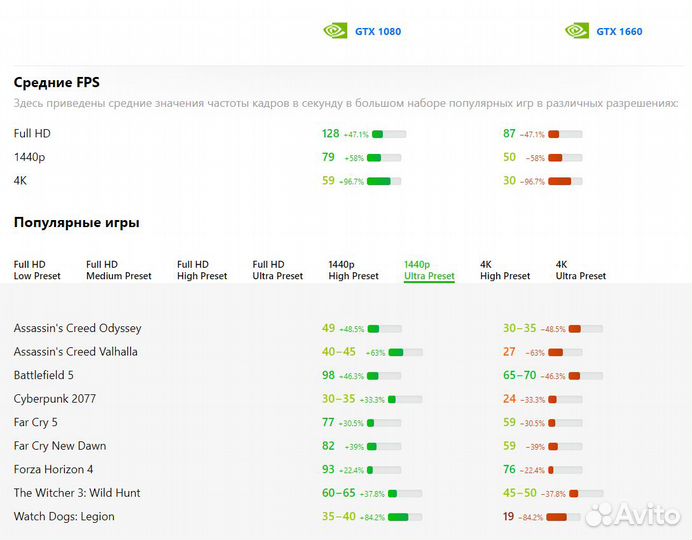The width and height of the screenshot is (692, 540).
Task: Click the NVIDIA logo beside GTX 1660
Action: [x=577, y=31]
